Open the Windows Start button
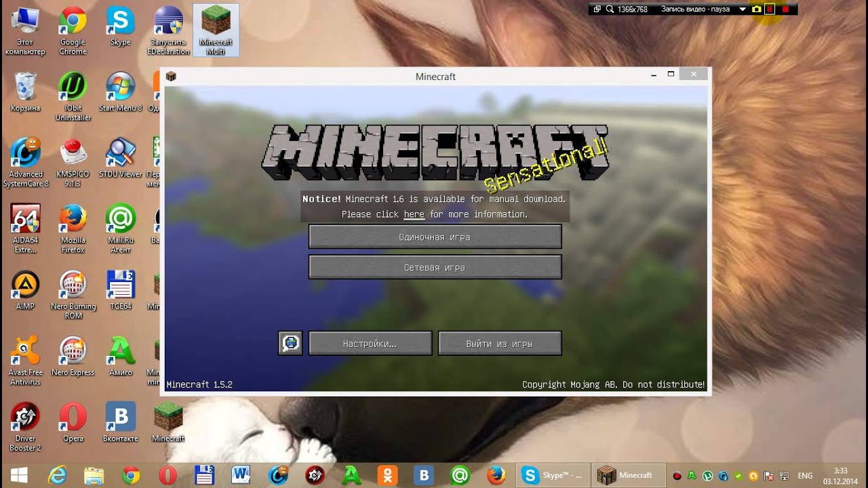 (x=19, y=474)
